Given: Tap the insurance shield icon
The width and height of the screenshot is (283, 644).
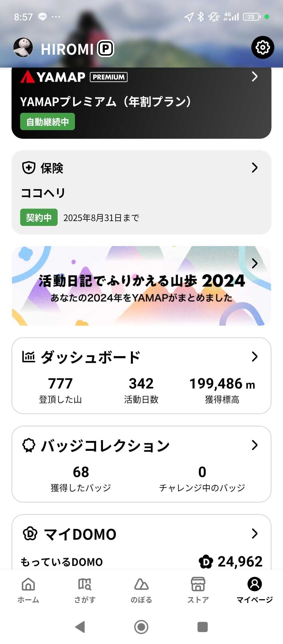Looking at the screenshot, I should 29,168.
